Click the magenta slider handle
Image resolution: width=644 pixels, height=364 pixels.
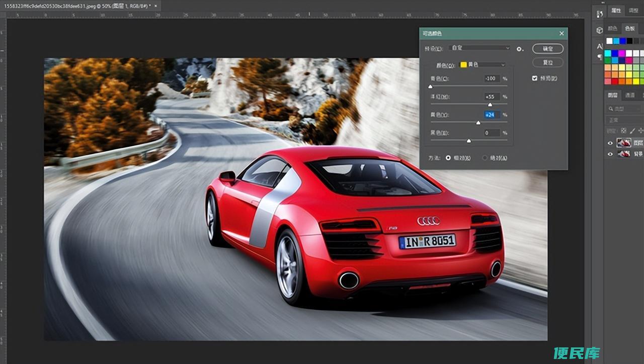pos(490,105)
